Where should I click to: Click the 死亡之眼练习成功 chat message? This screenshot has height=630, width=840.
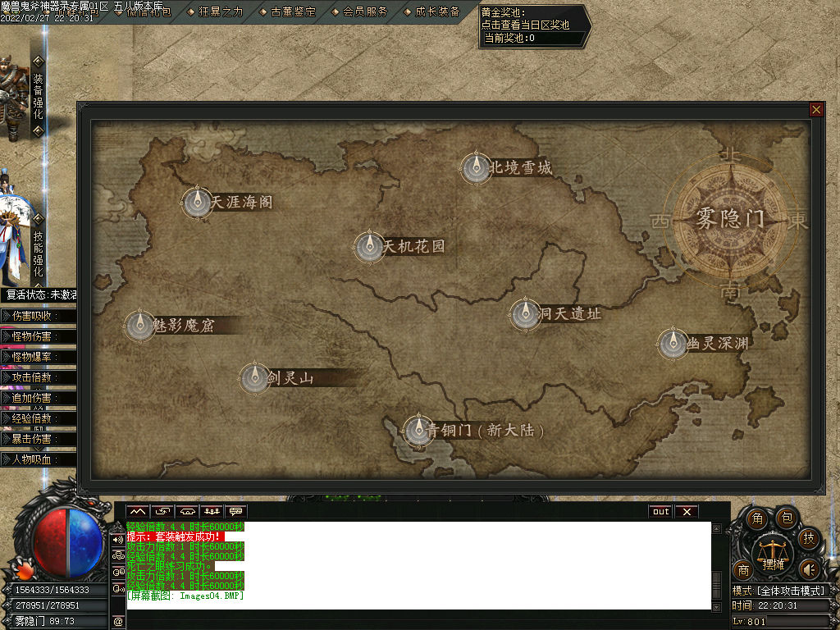(171, 566)
